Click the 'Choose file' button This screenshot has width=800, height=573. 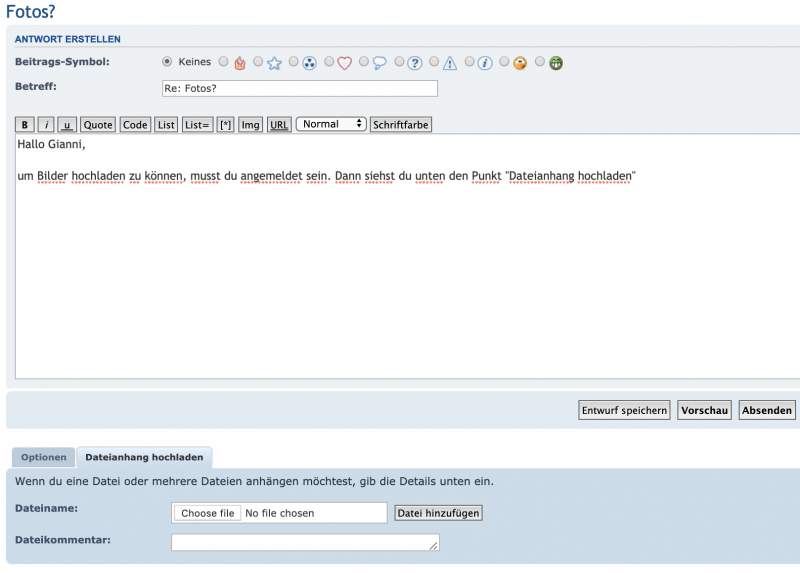point(207,513)
